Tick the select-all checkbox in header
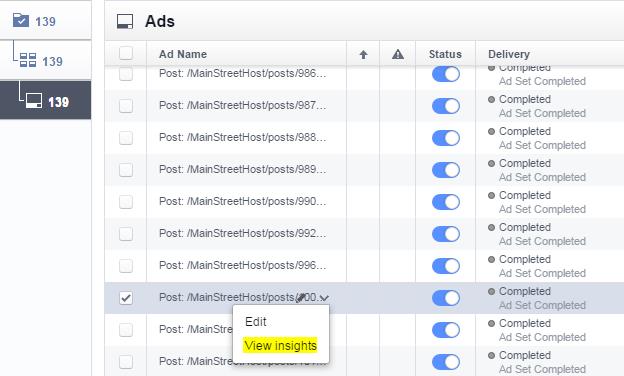The image size is (624, 376). click(x=126, y=53)
